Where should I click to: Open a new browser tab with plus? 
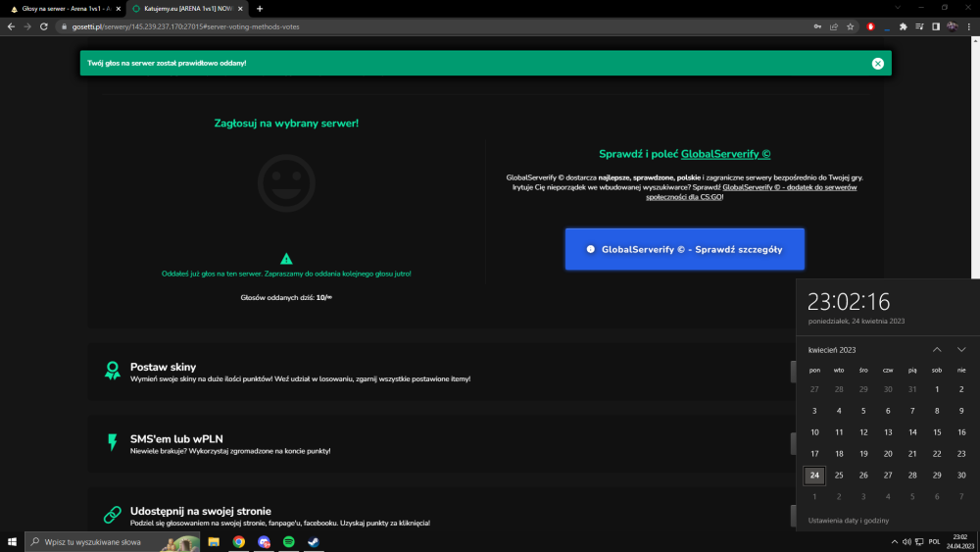pos(260,9)
